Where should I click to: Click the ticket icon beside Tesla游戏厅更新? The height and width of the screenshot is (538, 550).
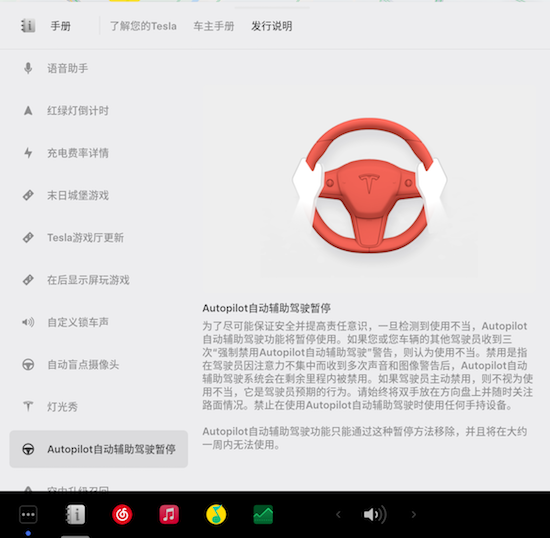click(28, 238)
